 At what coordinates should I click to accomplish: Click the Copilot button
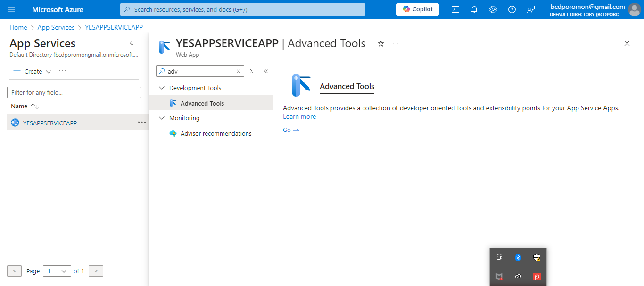point(418,9)
